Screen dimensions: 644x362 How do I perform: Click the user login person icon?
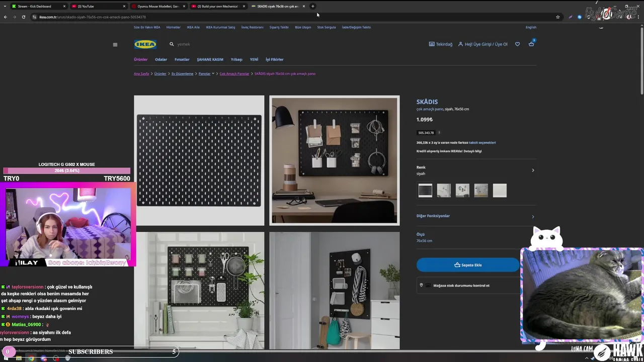(x=460, y=44)
